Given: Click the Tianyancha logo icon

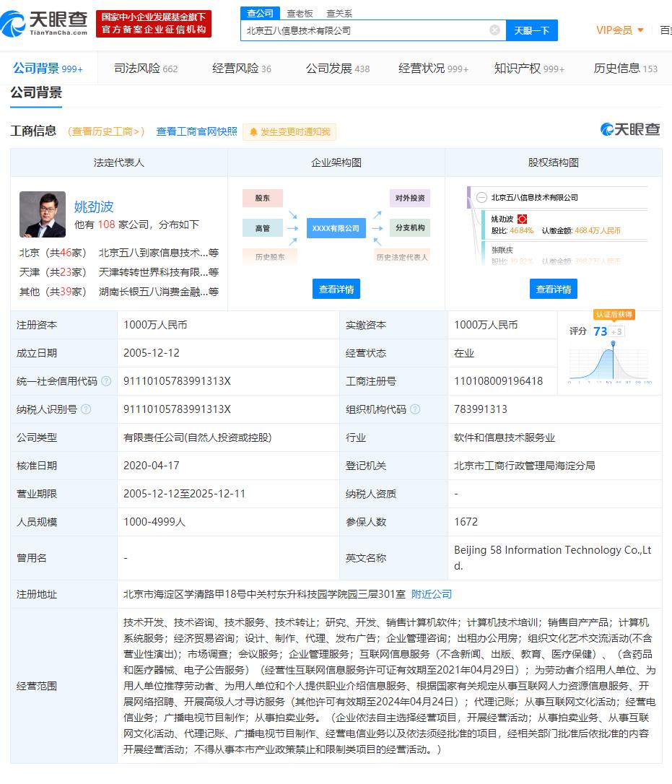Looking at the screenshot, I should click(13, 24).
